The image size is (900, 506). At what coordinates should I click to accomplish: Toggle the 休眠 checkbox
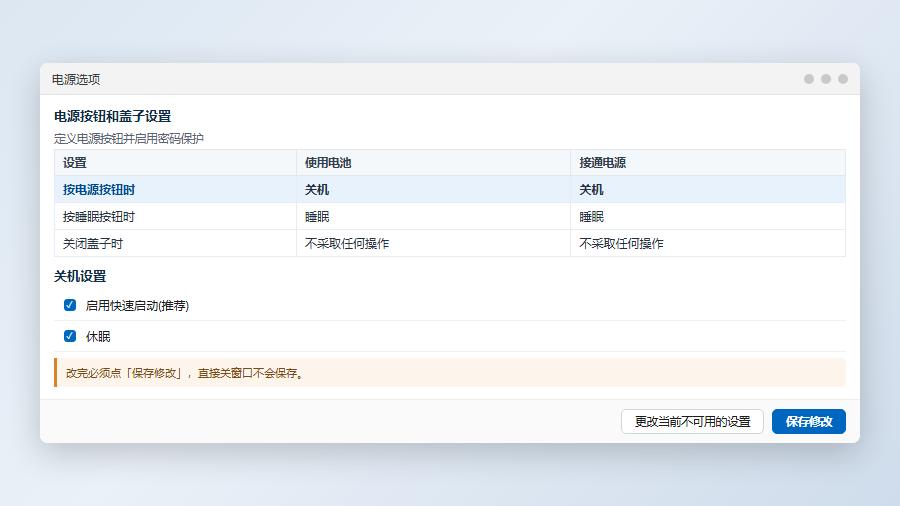point(70,336)
